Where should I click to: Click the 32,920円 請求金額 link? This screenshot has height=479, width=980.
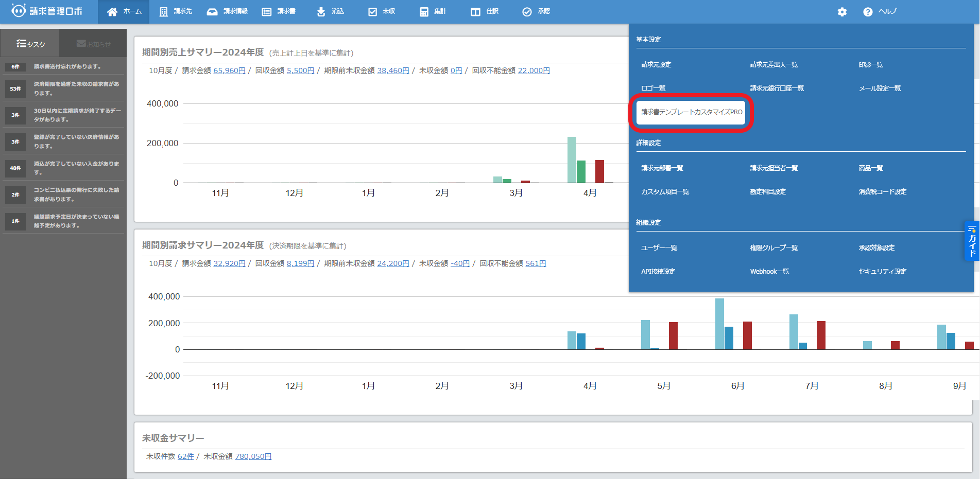pos(229,263)
